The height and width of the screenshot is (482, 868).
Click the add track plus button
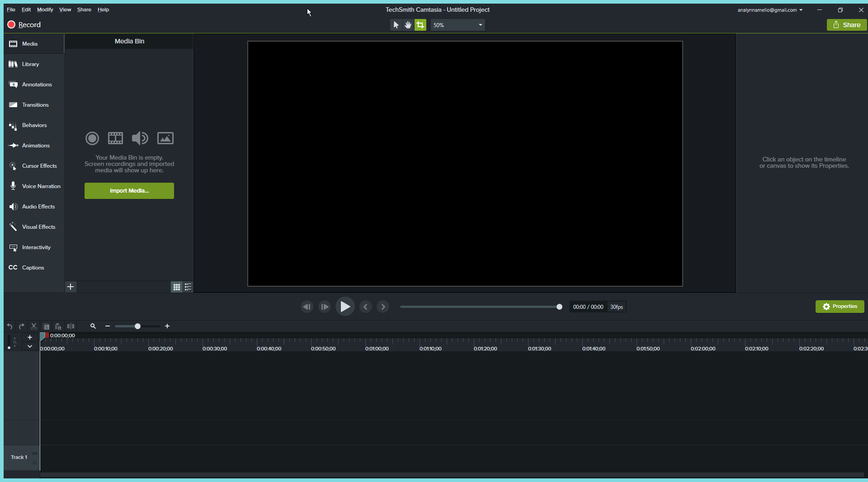point(30,337)
